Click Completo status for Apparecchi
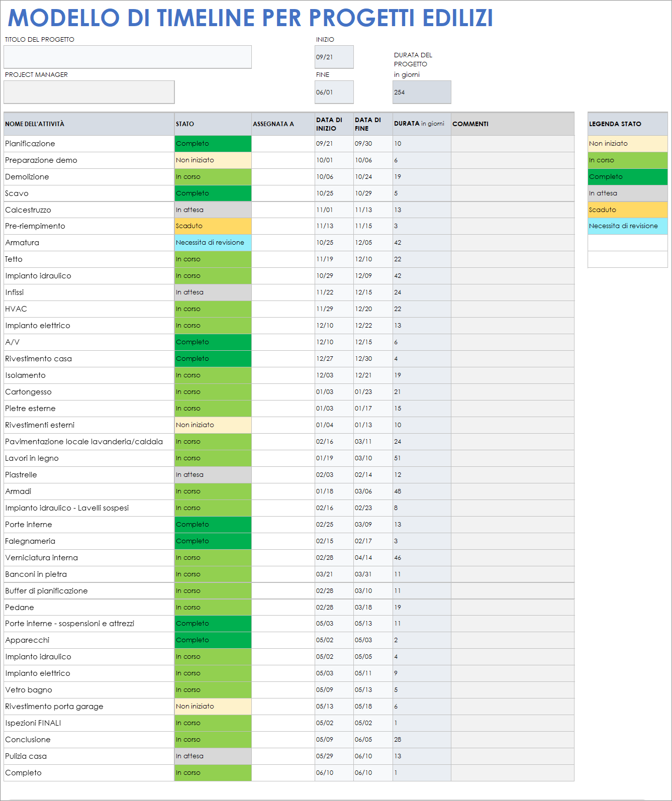 pyautogui.click(x=213, y=640)
